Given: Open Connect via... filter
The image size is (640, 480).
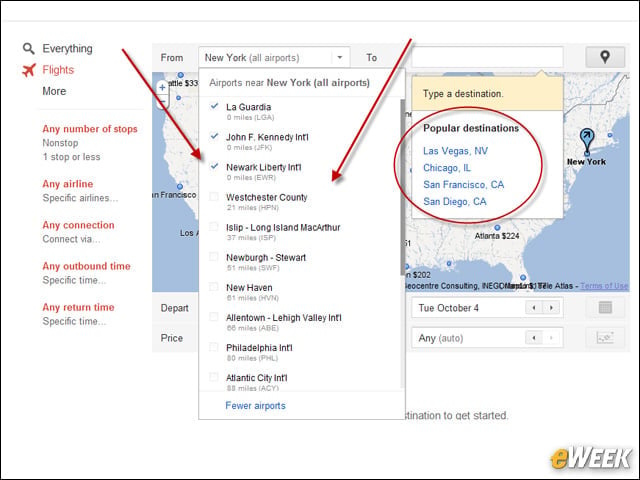Looking at the screenshot, I should [71, 239].
